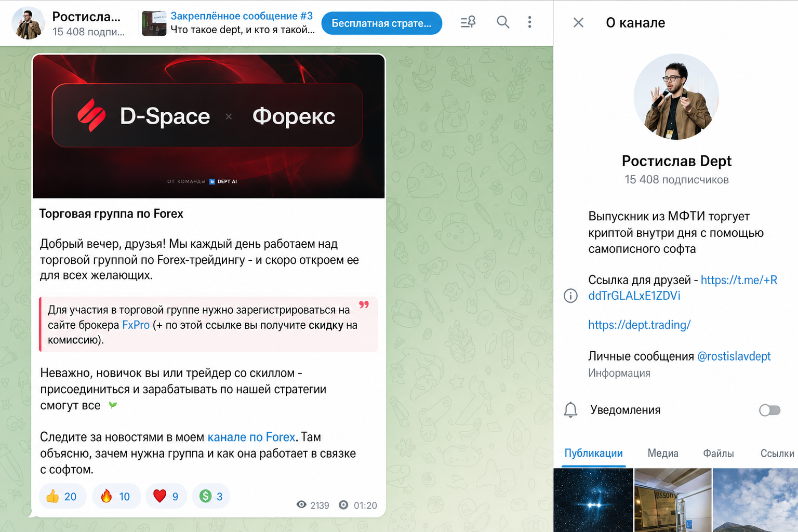Click the red D-Space logo in the banner
Image resolution: width=798 pixels, height=532 pixels.
[x=91, y=115]
